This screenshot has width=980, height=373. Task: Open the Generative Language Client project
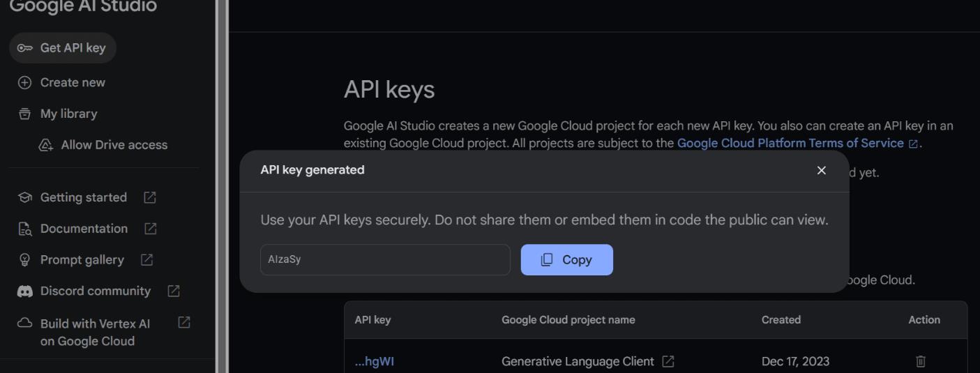[578, 361]
